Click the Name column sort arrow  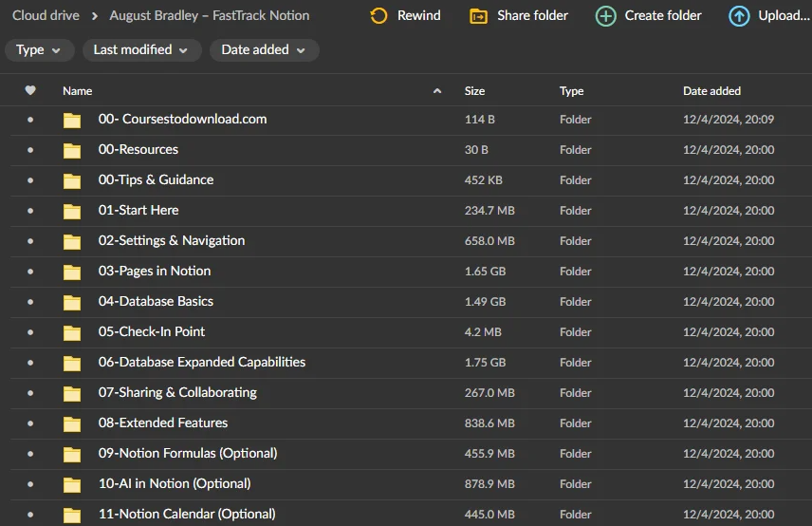coord(437,91)
